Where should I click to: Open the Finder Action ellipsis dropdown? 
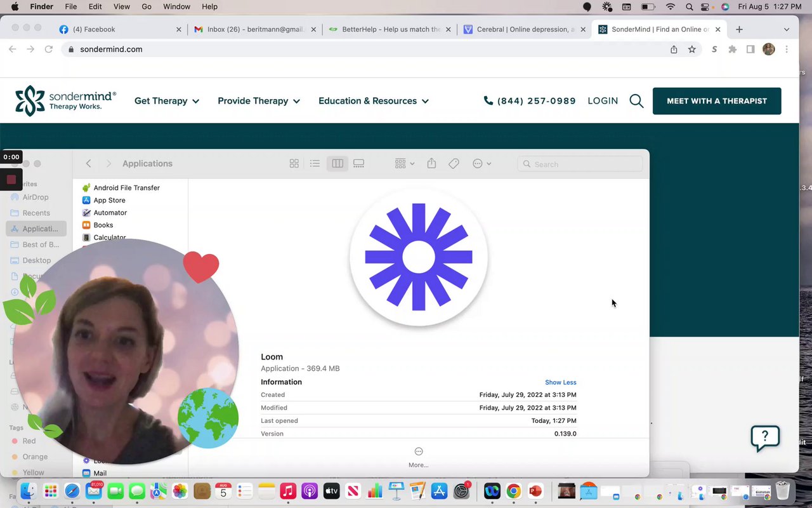pos(482,164)
